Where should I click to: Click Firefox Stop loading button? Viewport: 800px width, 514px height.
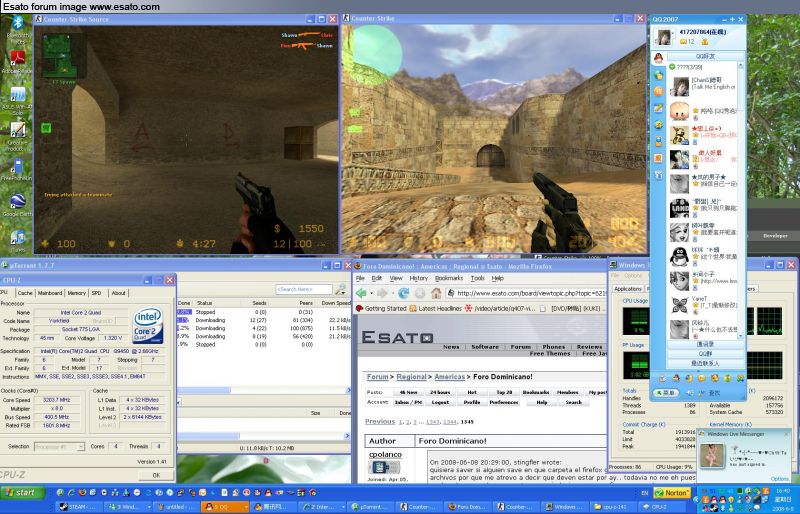(420, 293)
